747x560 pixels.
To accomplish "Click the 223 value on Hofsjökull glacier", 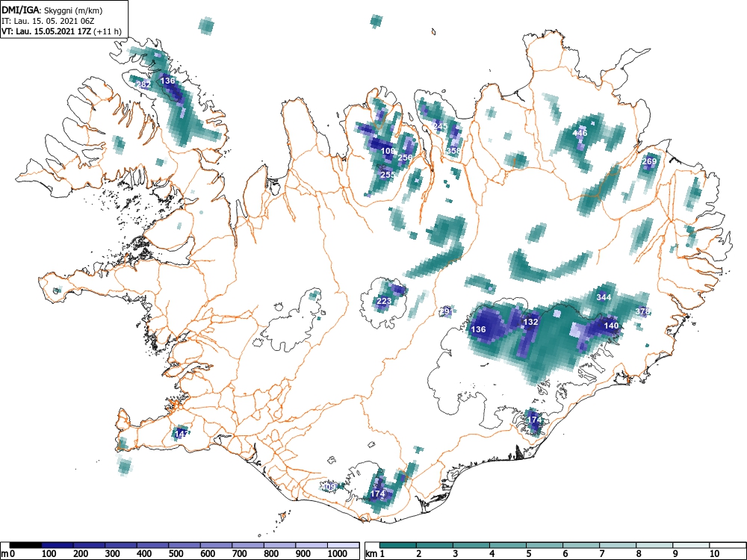I will [384, 301].
